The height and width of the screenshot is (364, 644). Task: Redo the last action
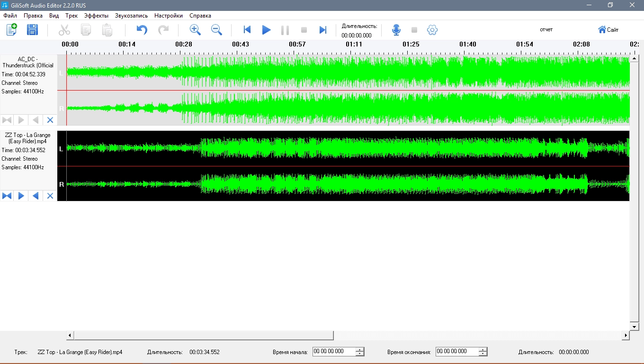pyautogui.click(x=163, y=30)
